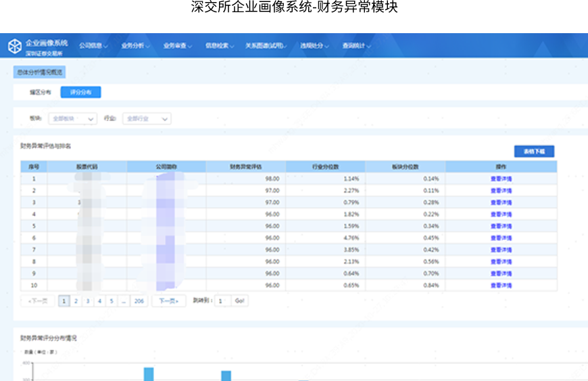Viewport: 588px width, 381px height.
Task: Click the ellipsis pagination button
Action: point(124,301)
